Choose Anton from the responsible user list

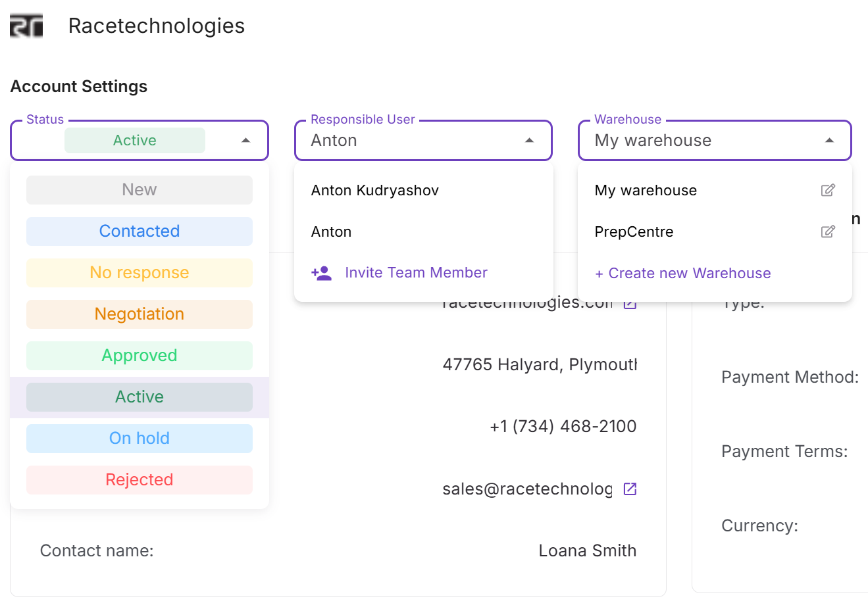(x=332, y=231)
